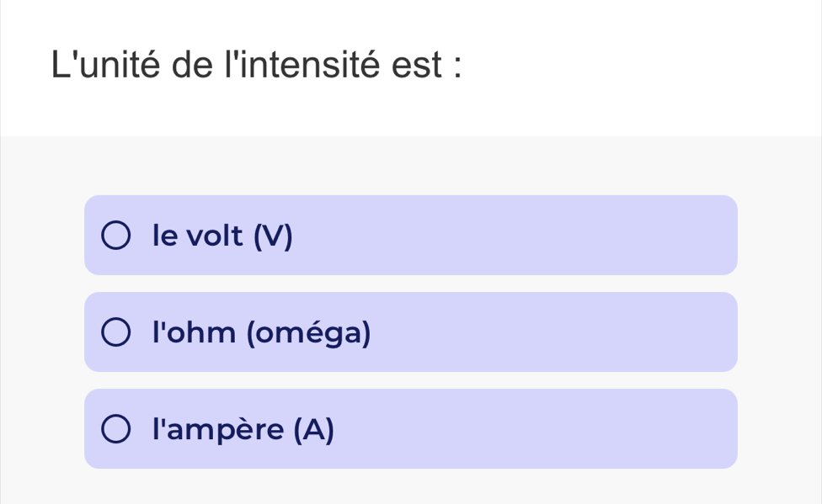Pick the correct unit of current answer
This screenshot has width=822, height=504.
point(410,429)
